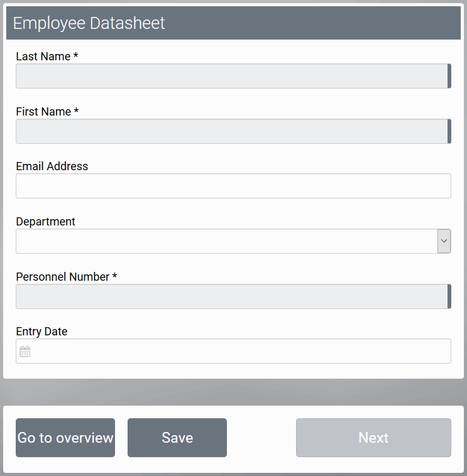The width and height of the screenshot is (467, 476).
Task: Click the Last Name * label
Action: click(x=47, y=57)
